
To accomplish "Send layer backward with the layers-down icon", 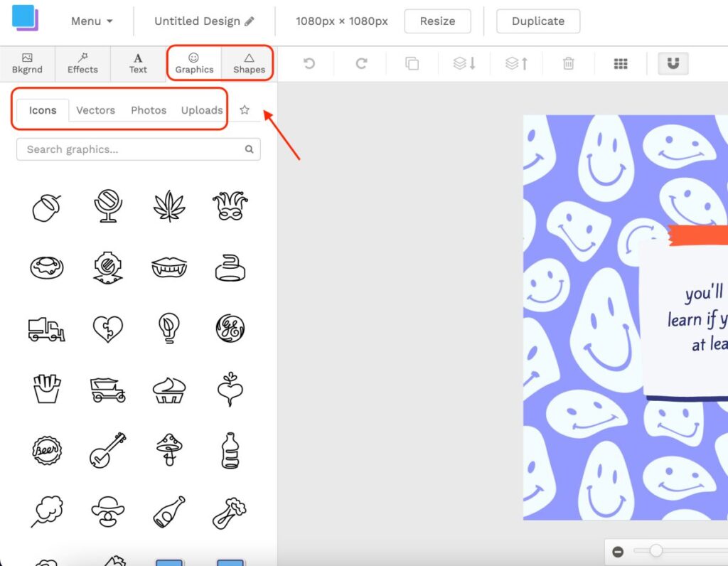I will pyautogui.click(x=464, y=63).
